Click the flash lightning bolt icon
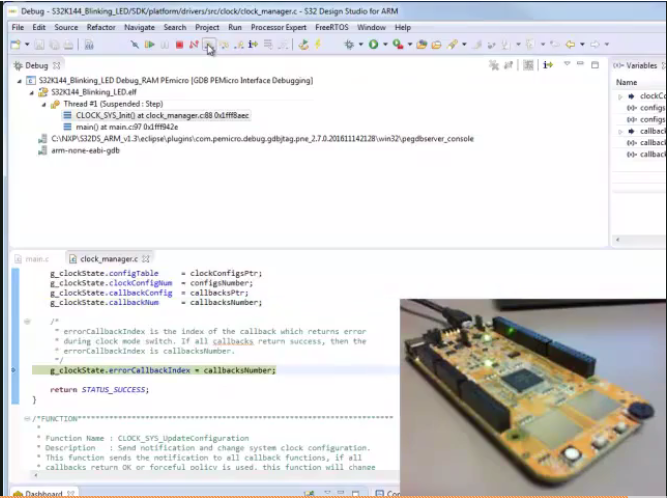The height and width of the screenshot is (498, 667). pyautogui.click(x=318, y=44)
